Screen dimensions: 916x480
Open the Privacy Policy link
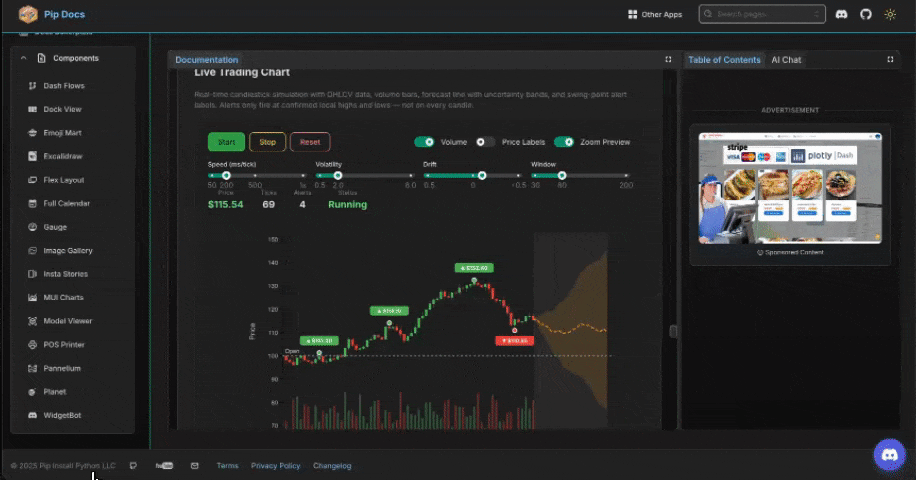[276, 465]
